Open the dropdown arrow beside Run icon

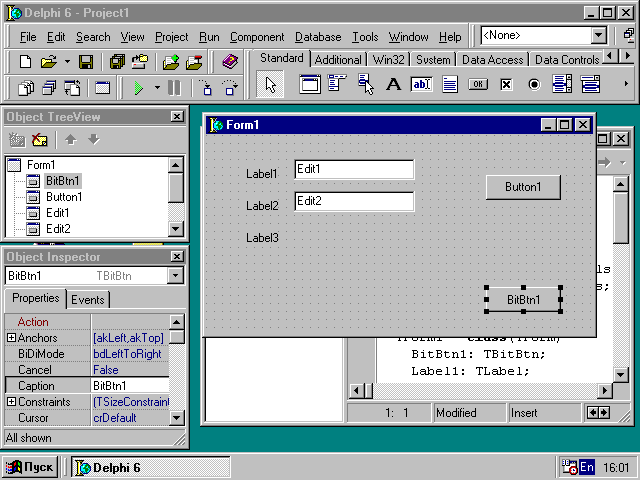157,88
